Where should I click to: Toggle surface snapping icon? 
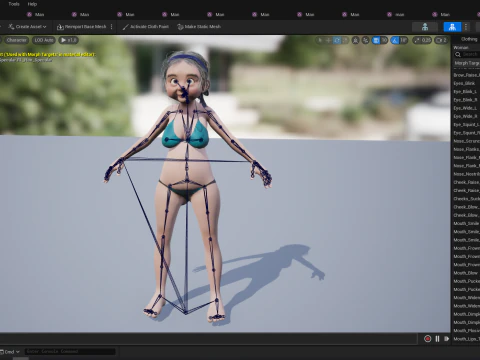[366, 40]
